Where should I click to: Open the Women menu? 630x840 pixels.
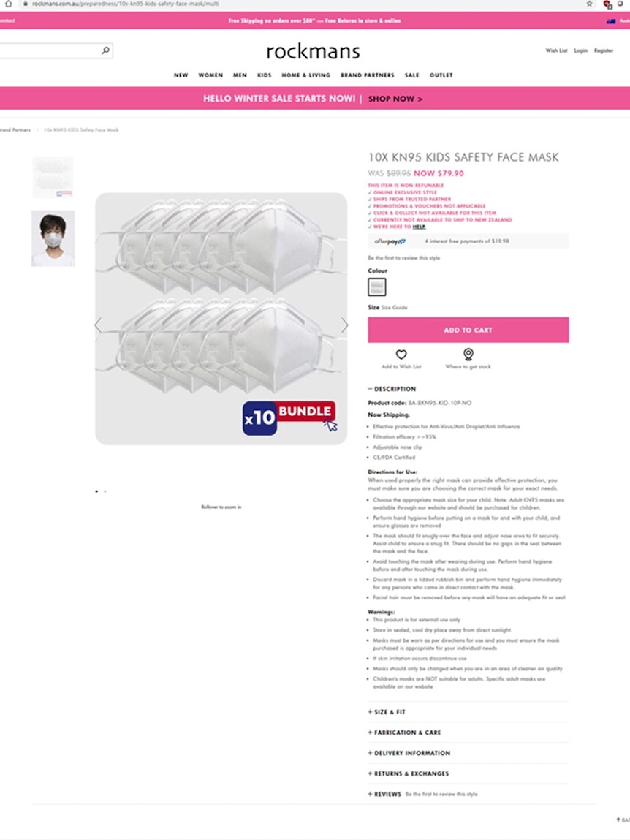210,75
